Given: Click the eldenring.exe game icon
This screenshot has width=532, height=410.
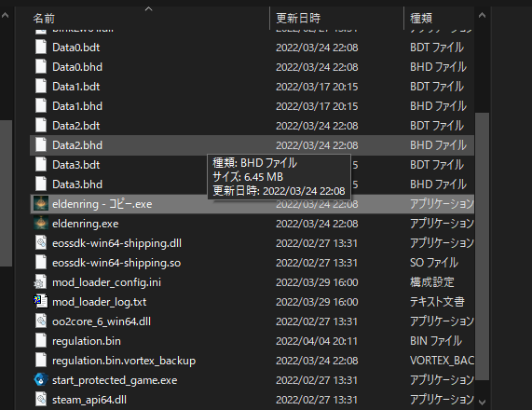Looking at the screenshot, I should click(41, 224).
